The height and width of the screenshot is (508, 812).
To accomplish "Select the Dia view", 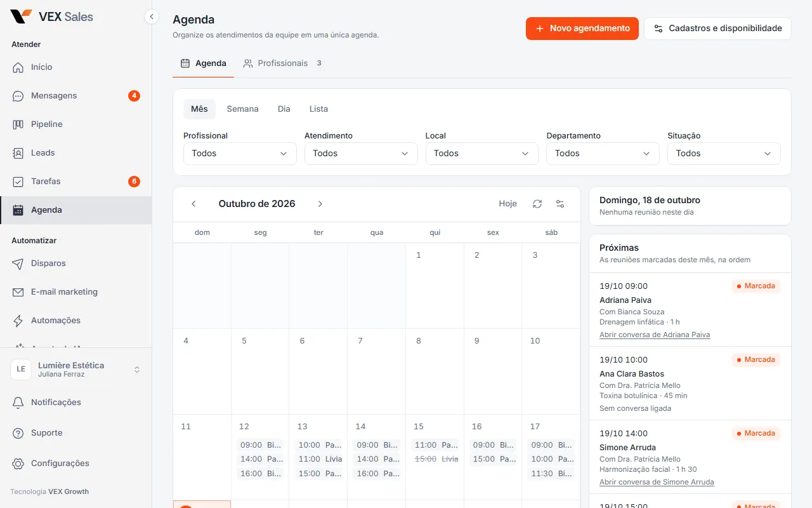I will [284, 109].
